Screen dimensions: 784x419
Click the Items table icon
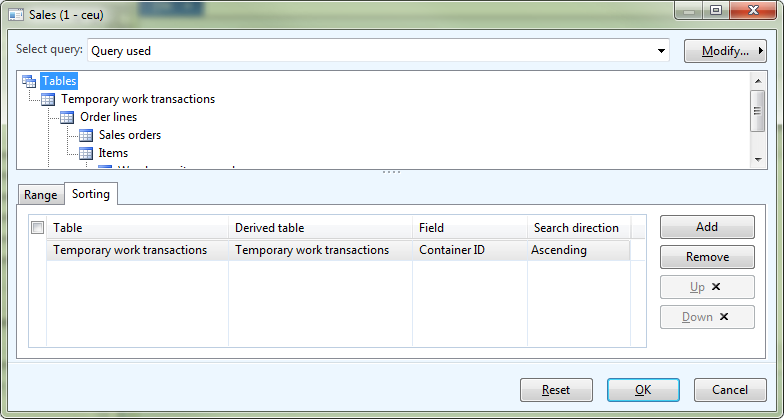tap(86, 153)
